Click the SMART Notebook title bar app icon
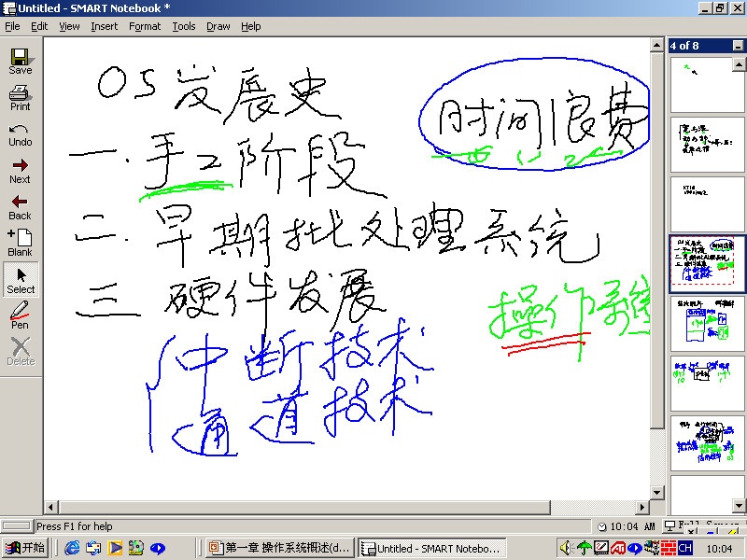 coord(8,8)
